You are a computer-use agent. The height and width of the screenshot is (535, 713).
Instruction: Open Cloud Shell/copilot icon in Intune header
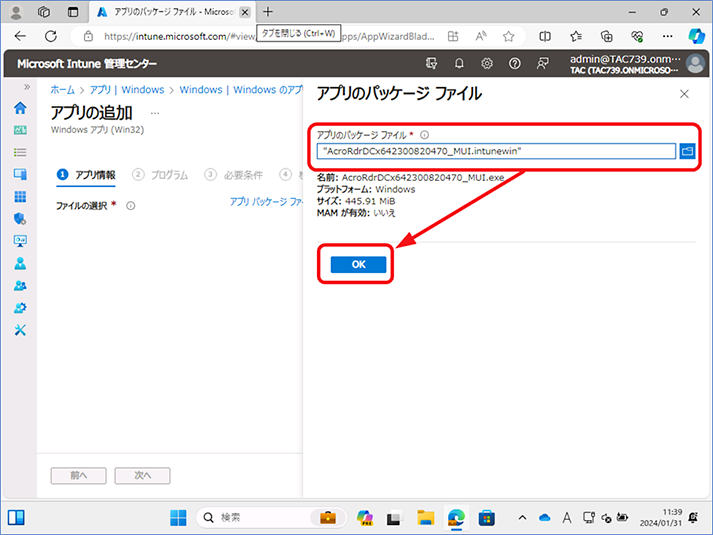(432, 64)
